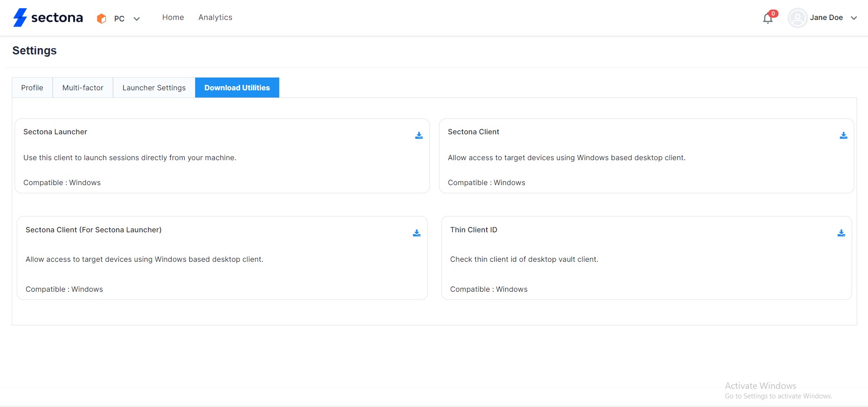Screen dimensions: 868x407
Task: Open the notifications bell
Action: [767, 19]
